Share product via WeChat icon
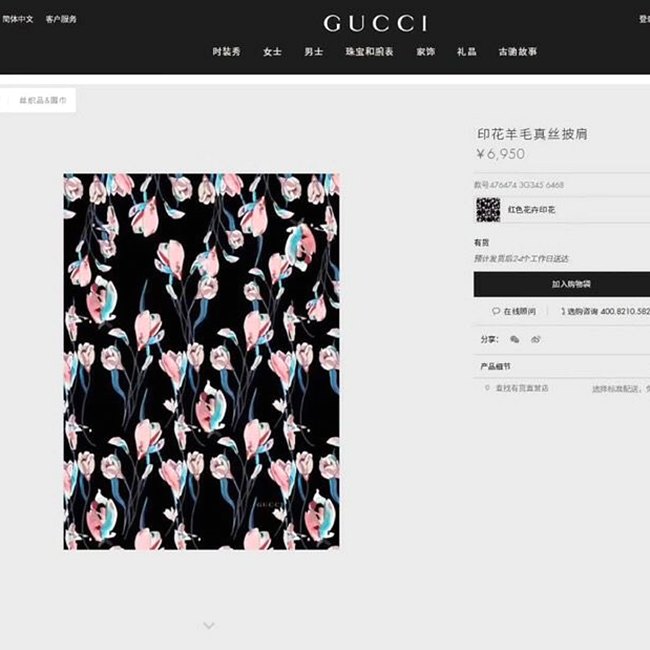The height and width of the screenshot is (650, 650). pyautogui.click(x=514, y=340)
